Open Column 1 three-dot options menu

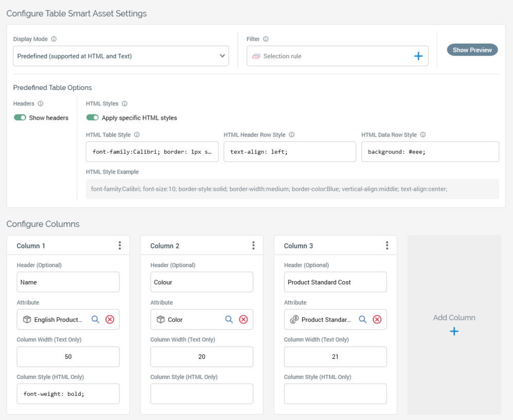[x=120, y=246]
